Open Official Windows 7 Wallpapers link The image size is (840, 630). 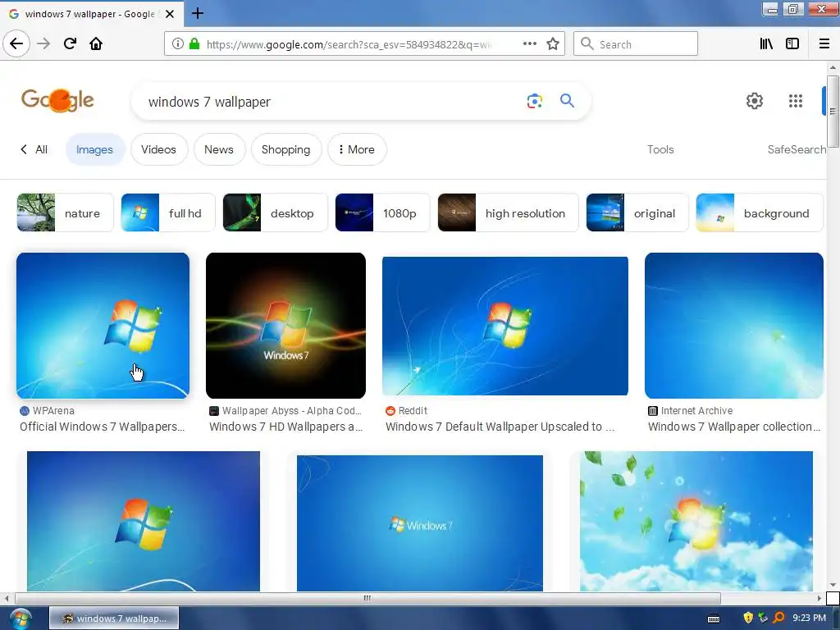pos(102,427)
